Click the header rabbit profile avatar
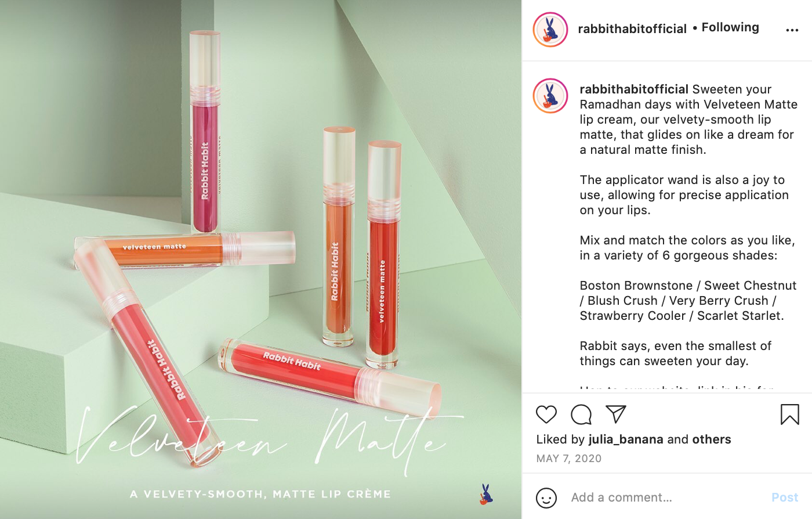This screenshot has width=812, height=519. (550, 30)
